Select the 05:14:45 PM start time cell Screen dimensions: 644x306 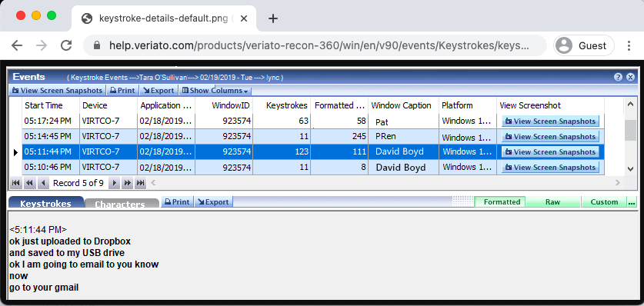click(x=50, y=137)
